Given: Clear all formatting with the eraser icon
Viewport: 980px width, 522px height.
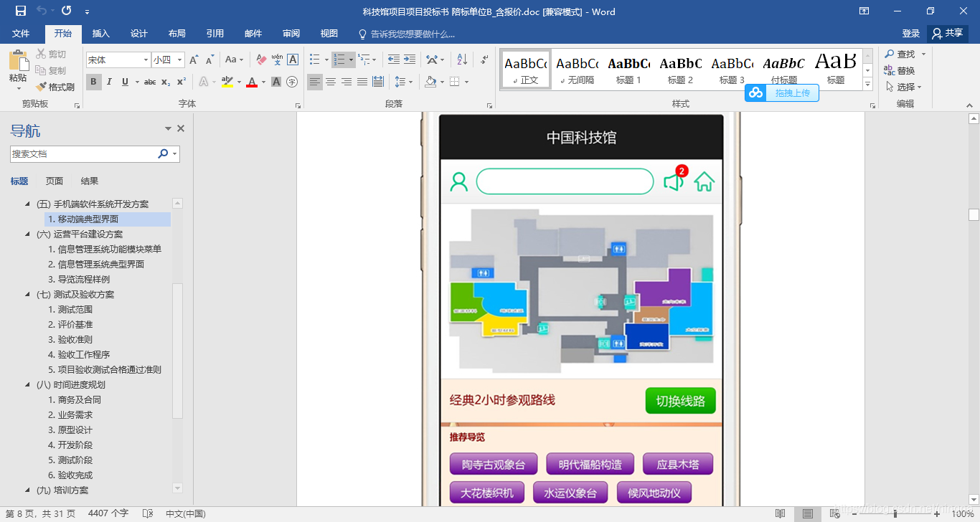Looking at the screenshot, I should pos(261,60).
